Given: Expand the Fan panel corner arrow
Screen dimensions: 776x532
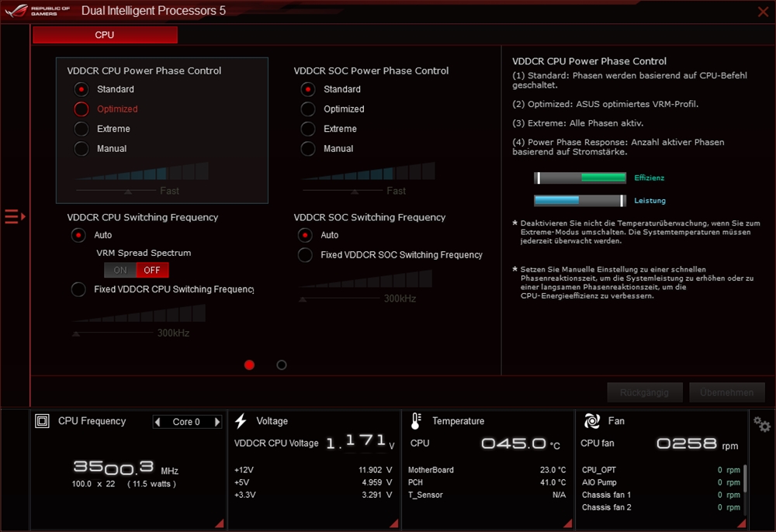Looking at the screenshot, I should [x=741, y=523].
